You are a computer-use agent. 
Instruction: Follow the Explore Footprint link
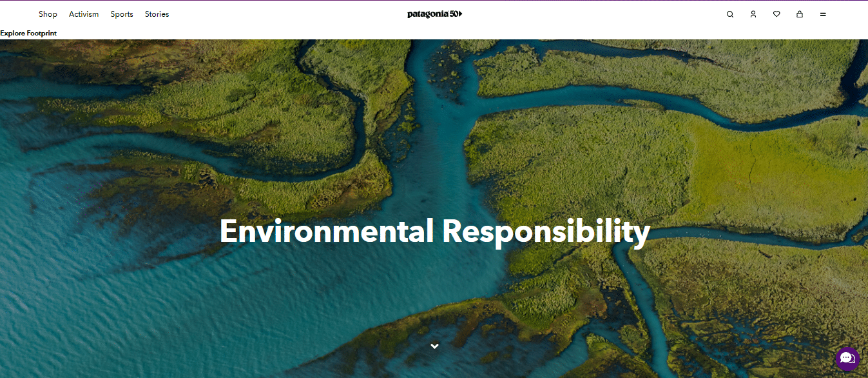(x=28, y=33)
